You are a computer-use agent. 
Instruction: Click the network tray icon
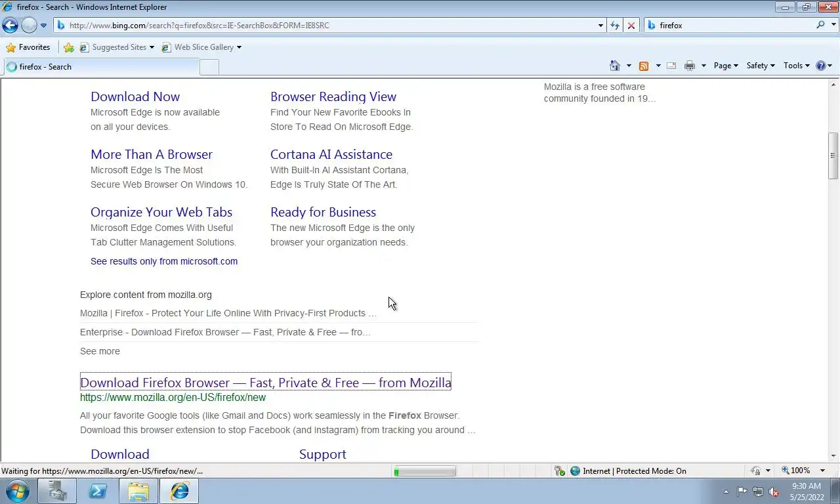[758, 492]
